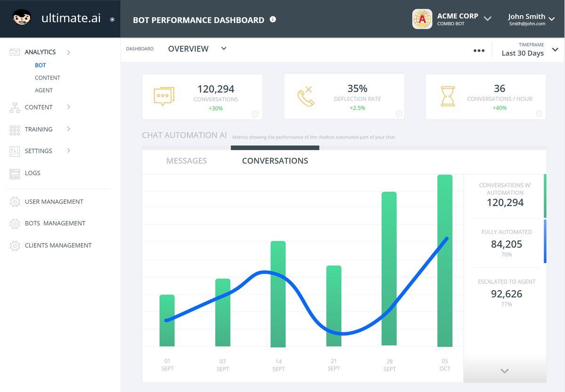This screenshot has width=565, height=392.
Task: Go to Agent analytics sub-item
Action: (x=44, y=90)
